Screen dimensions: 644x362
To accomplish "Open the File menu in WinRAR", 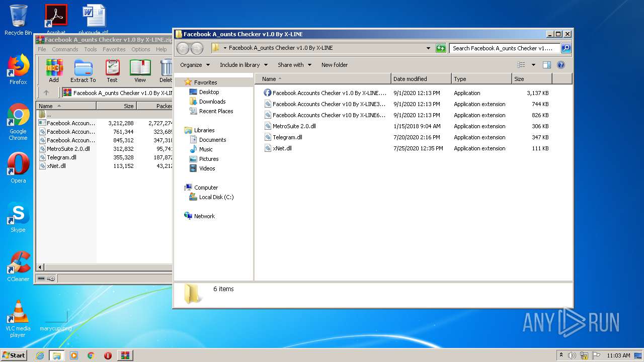I will tap(42, 49).
